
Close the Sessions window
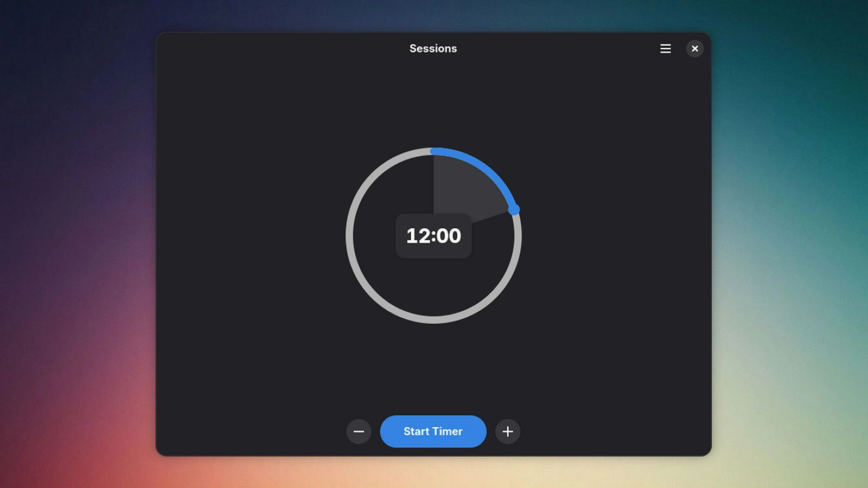coord(694,49)
